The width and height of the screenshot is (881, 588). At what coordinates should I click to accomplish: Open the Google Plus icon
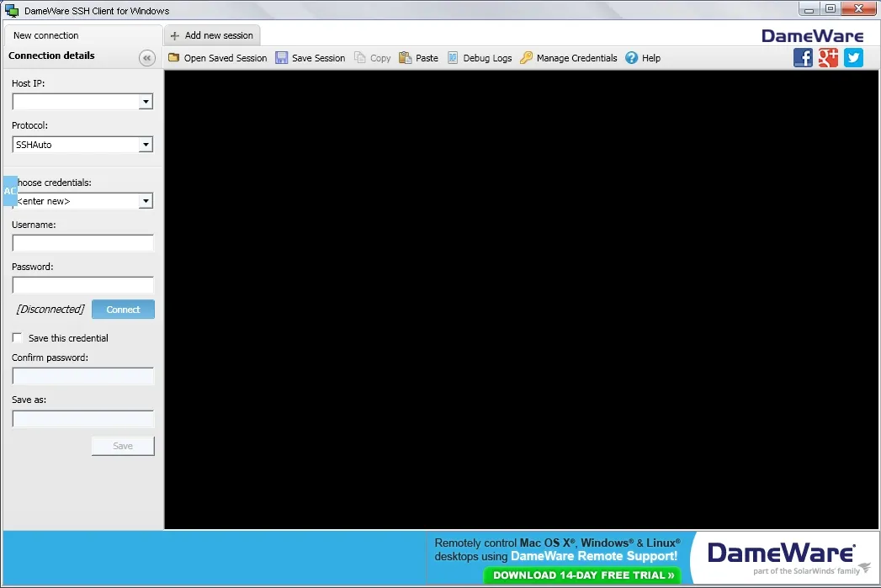828,57
